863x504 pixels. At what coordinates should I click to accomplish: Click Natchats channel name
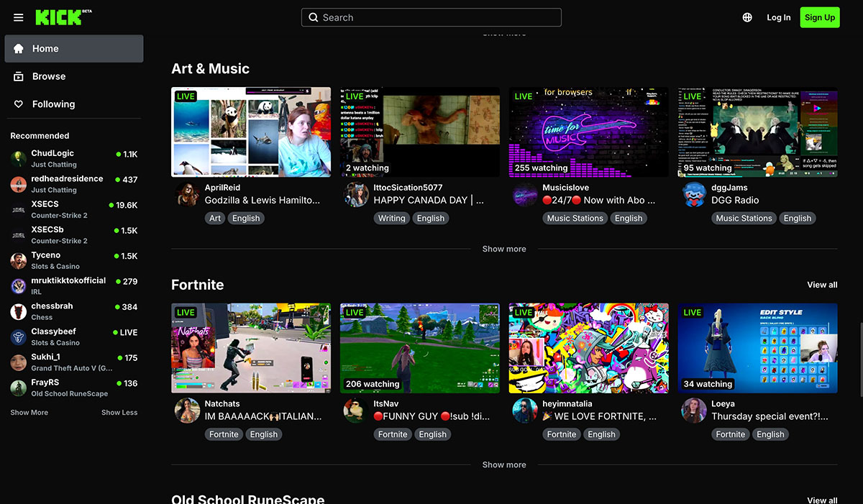pyautogui.click(x=222, y=403)
